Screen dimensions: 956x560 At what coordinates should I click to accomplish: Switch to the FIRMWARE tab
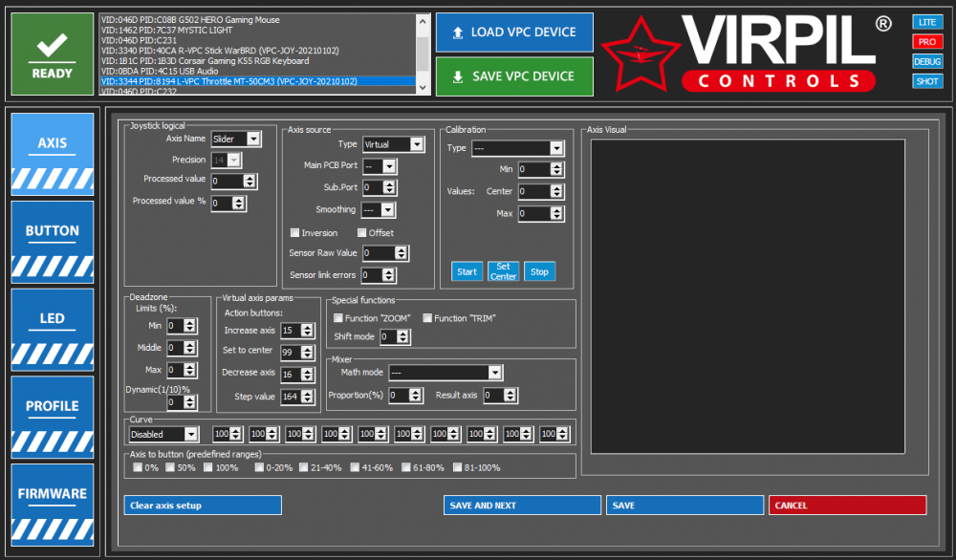click(53, 494)
